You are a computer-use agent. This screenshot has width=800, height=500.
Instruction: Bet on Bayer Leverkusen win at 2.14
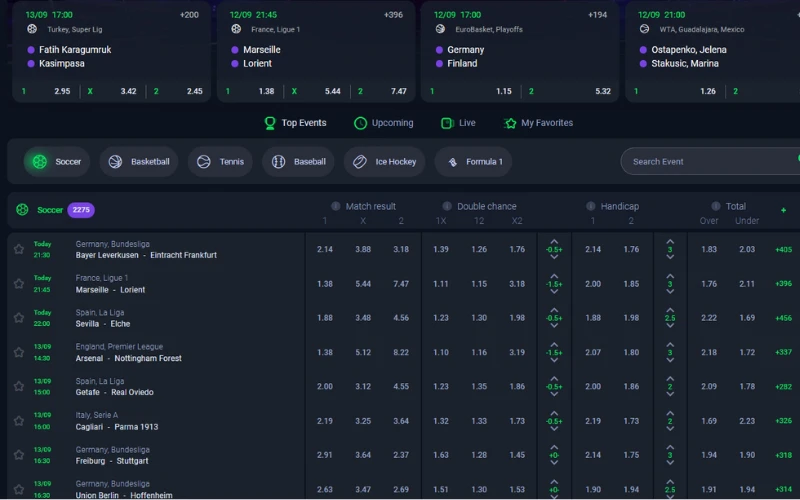325,249
